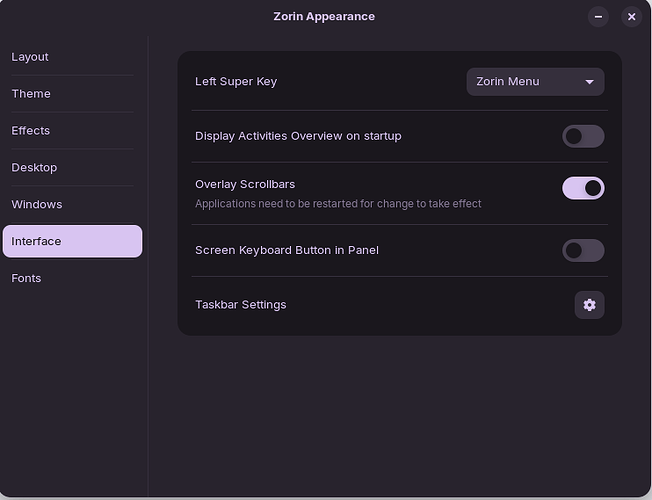652x500 pixels.
Task: Click the Taskbar Settings label
Action: (241, 305)
